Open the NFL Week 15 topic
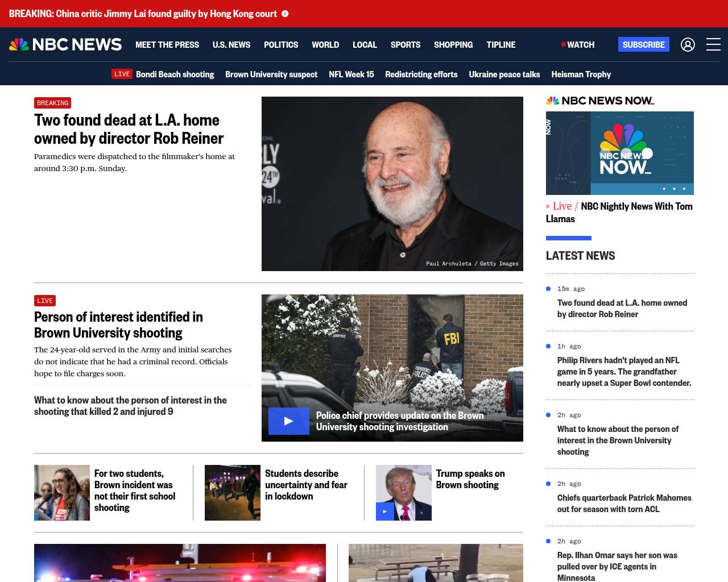 pos(351,74)
